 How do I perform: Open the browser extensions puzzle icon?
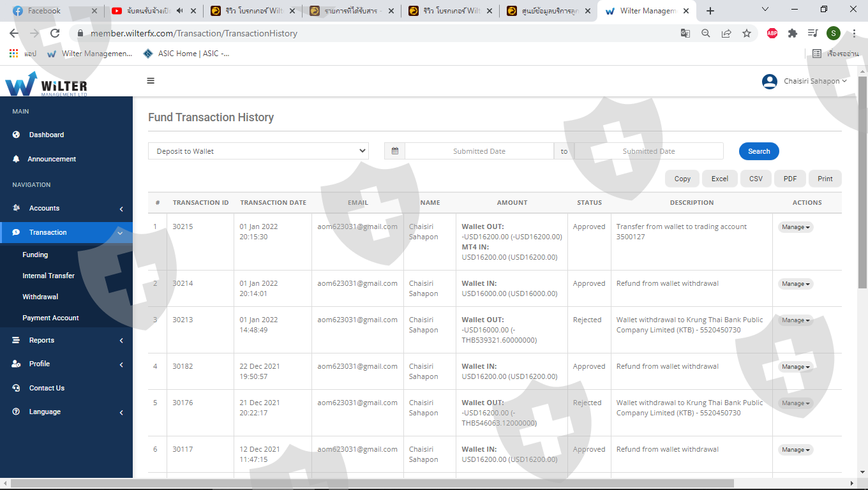793,33
